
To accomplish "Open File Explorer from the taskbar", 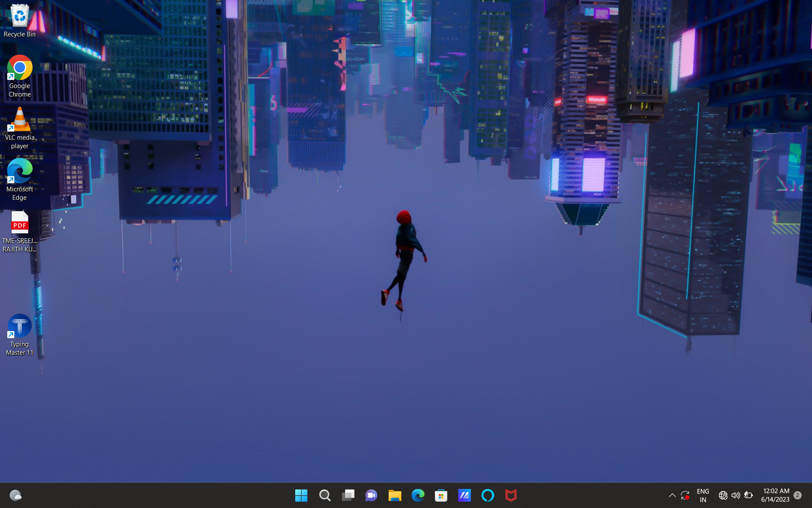I will point(395,495).
